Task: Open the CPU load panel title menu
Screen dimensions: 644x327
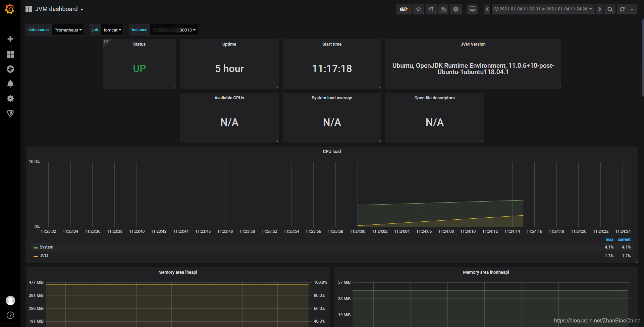Action: pyautogui.click(x=332, y=152)
